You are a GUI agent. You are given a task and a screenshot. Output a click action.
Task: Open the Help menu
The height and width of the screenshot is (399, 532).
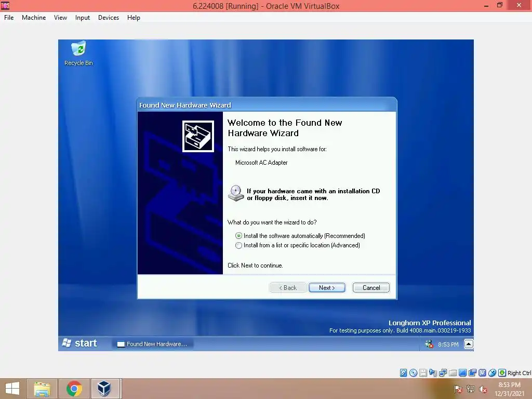click(x=134, y=18)
